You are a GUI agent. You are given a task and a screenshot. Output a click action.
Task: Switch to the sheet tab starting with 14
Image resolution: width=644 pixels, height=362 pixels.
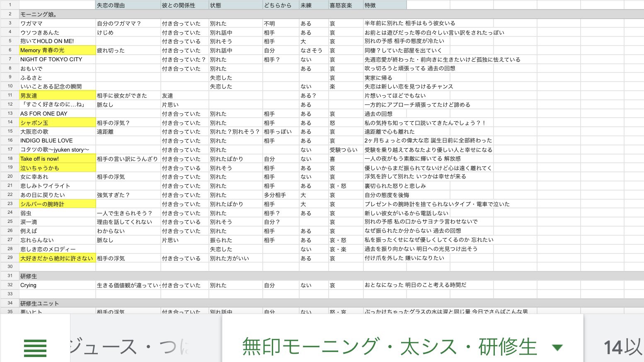(622, 347)
